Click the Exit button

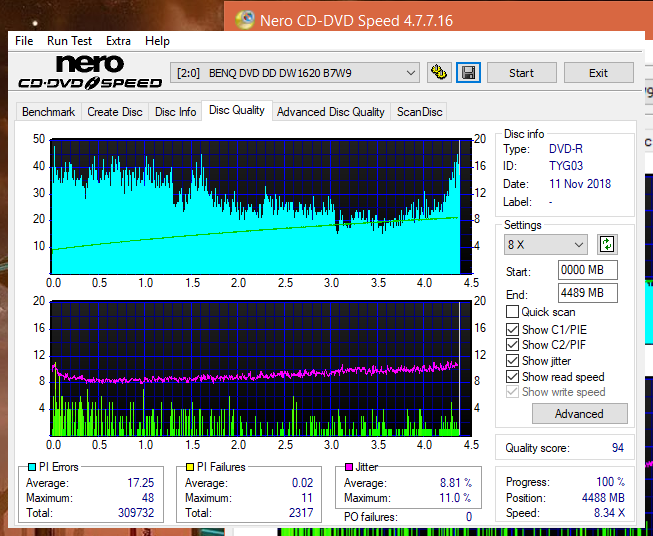(598, 73)
